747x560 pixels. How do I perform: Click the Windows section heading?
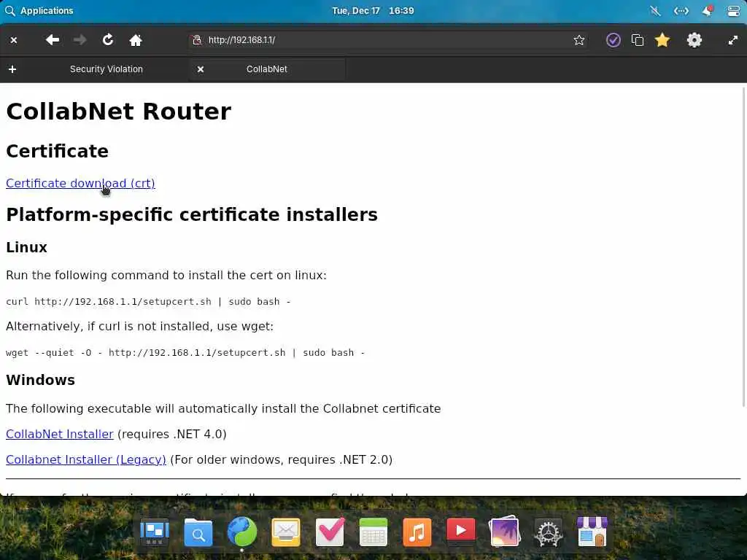(41, 380)
